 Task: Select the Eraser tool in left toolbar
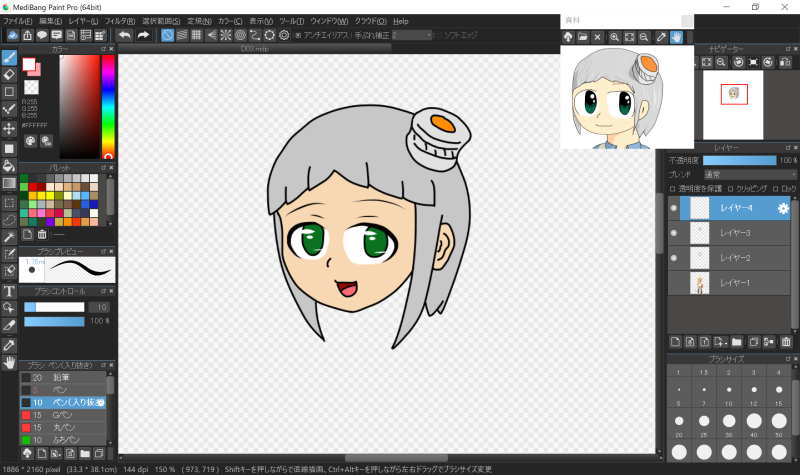pyautogui.click(x=9, y=74)
